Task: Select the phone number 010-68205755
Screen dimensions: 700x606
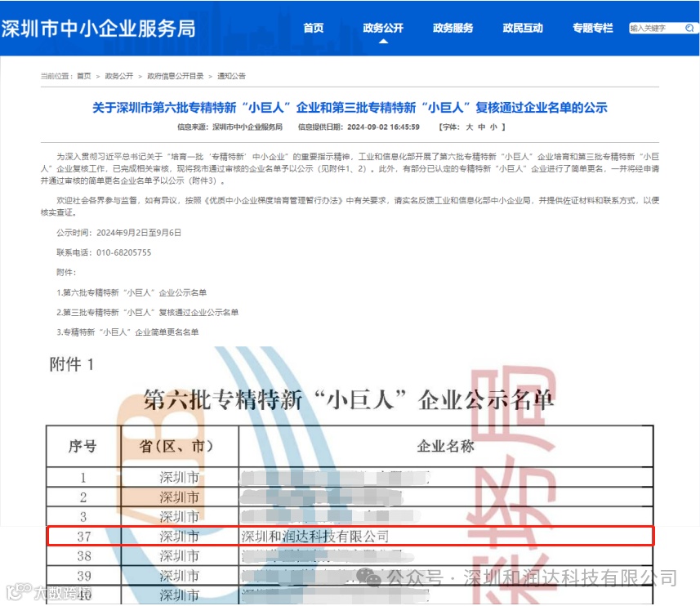Action: 123,252
